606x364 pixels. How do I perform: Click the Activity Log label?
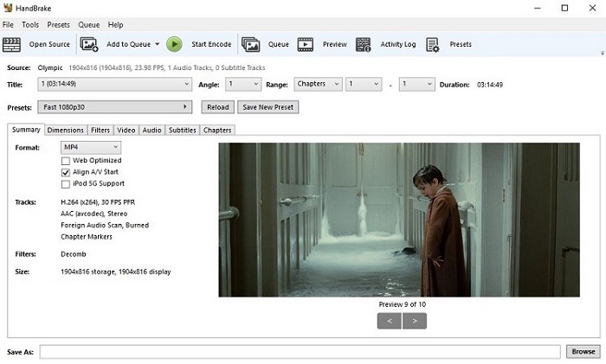pyautogui.click(x=398, y=44)
